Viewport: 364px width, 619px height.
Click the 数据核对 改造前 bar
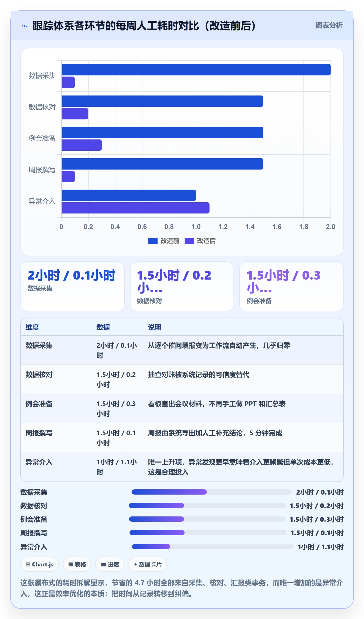tap(162, 101)
